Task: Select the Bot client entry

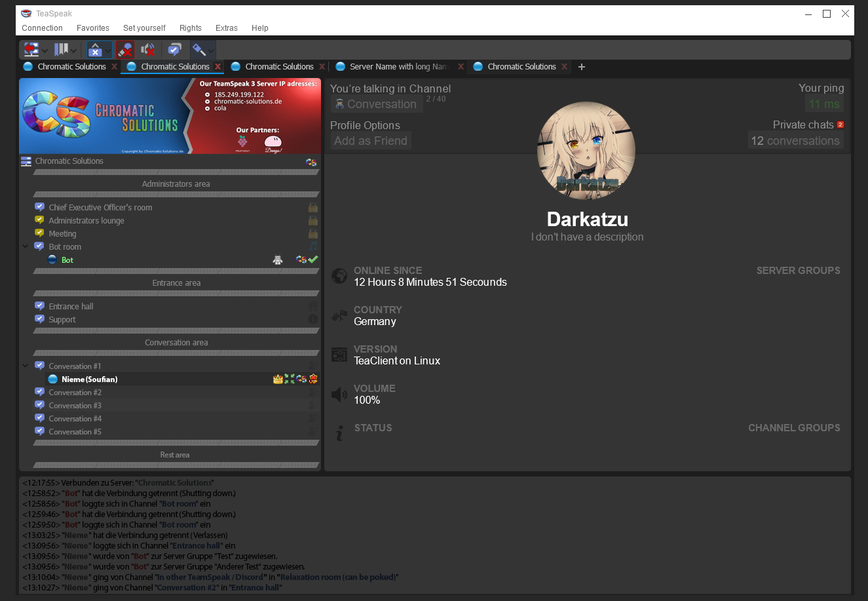Action: point(170,260)
